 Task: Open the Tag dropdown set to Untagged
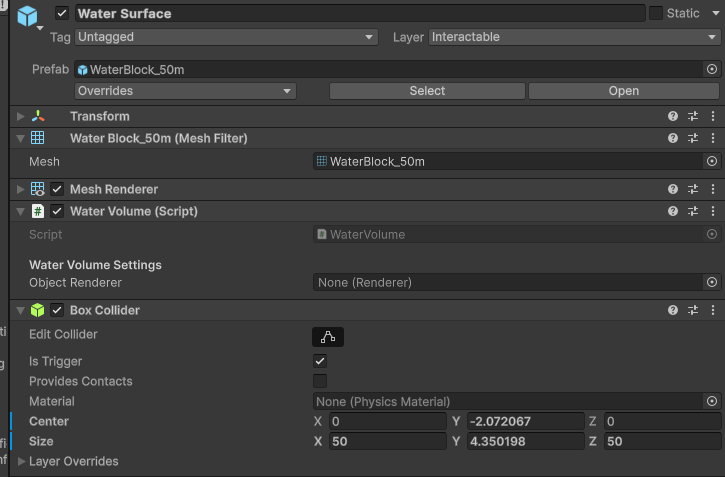(227, 37)
